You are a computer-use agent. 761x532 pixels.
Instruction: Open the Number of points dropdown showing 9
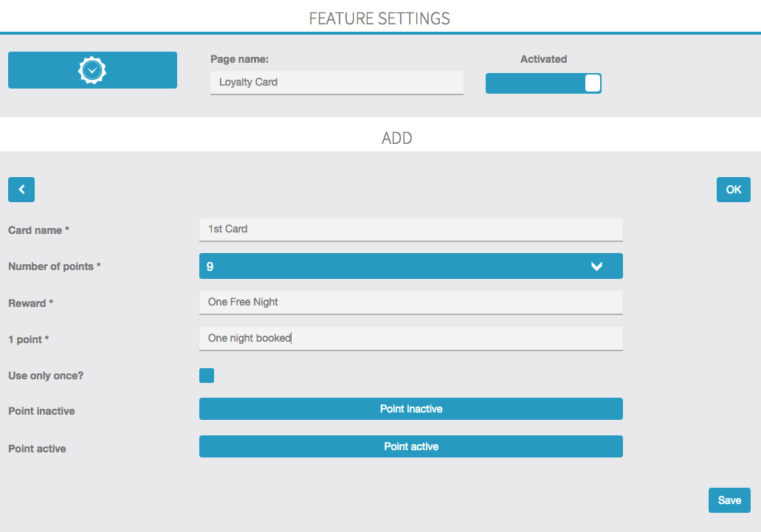(410, 266)
